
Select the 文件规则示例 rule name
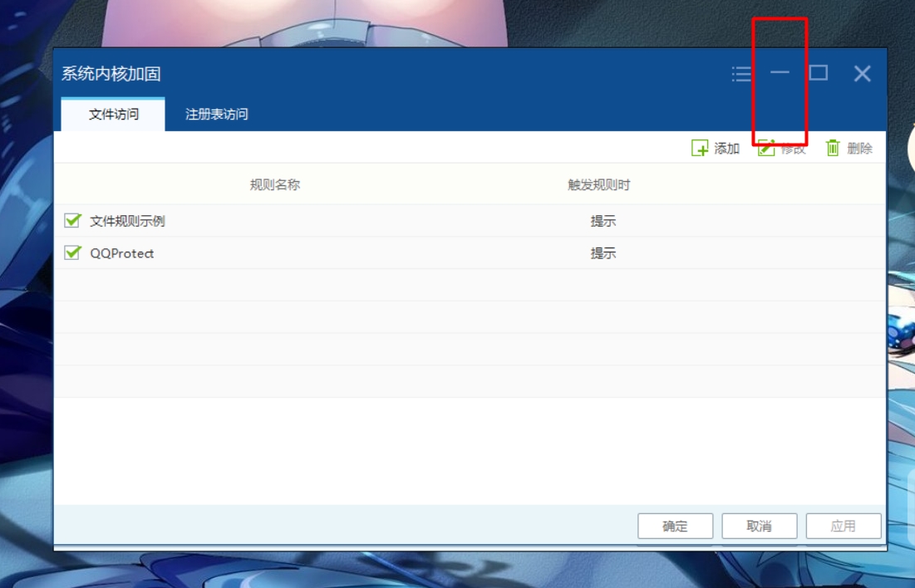(x=127, y=221)
